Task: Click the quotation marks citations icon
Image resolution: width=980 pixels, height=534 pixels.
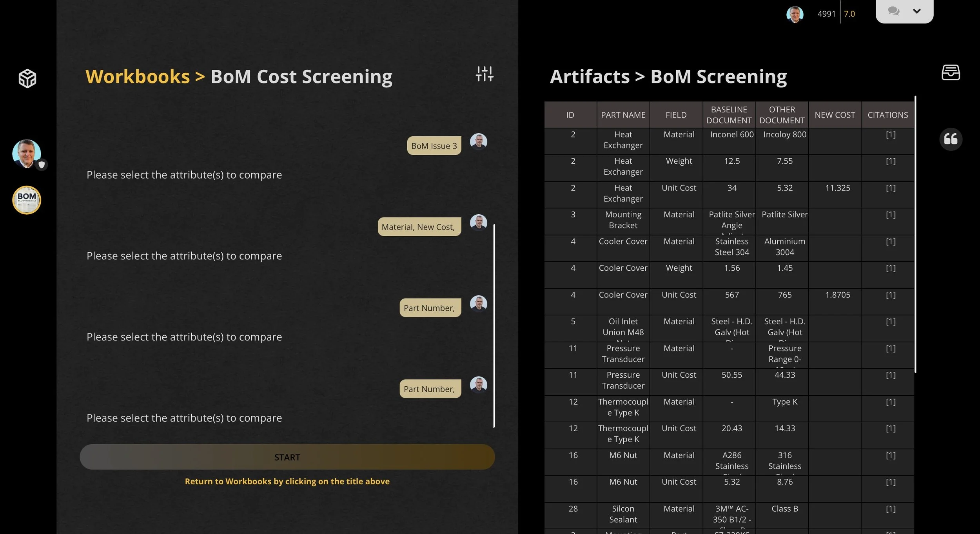Action: (x=951, y=139)
